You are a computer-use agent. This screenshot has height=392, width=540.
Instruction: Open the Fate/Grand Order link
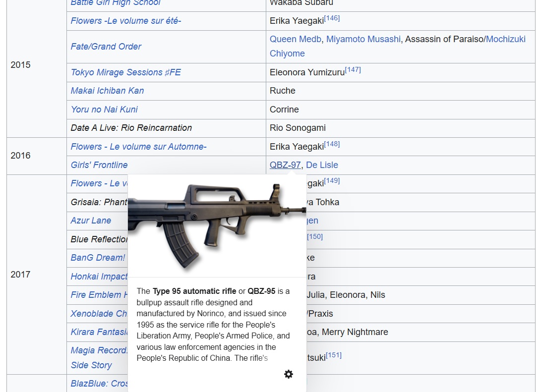click(106, 47)
